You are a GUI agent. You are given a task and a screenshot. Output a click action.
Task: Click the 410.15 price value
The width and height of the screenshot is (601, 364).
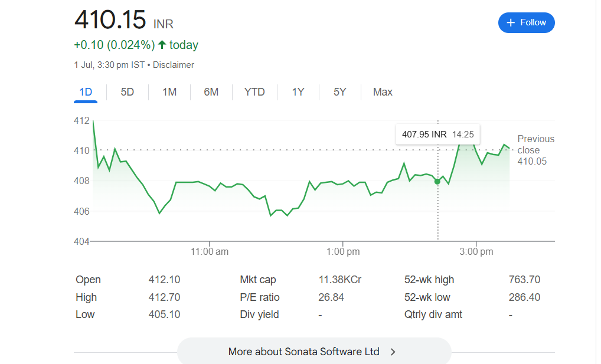point(110,19)
